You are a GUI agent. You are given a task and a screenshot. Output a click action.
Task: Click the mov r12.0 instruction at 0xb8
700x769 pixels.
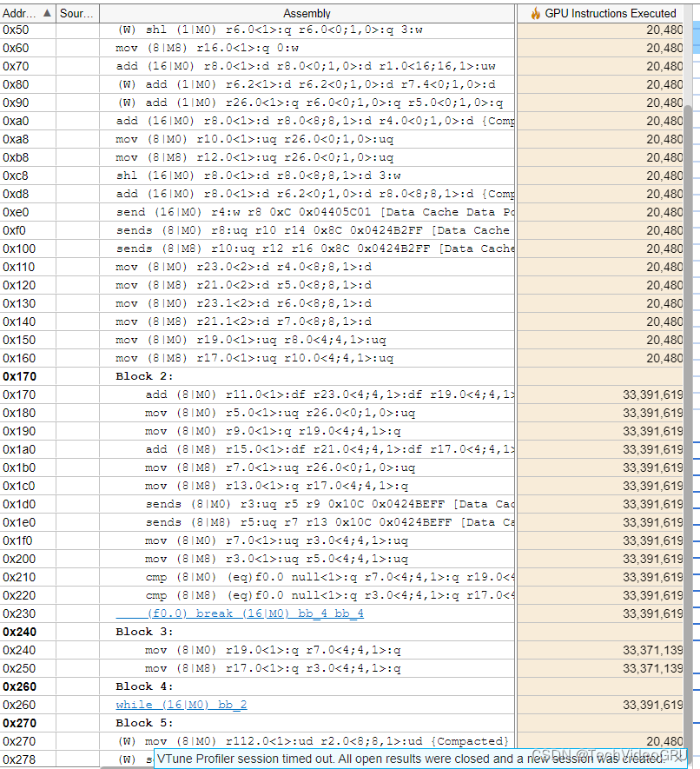click(254, 157)
